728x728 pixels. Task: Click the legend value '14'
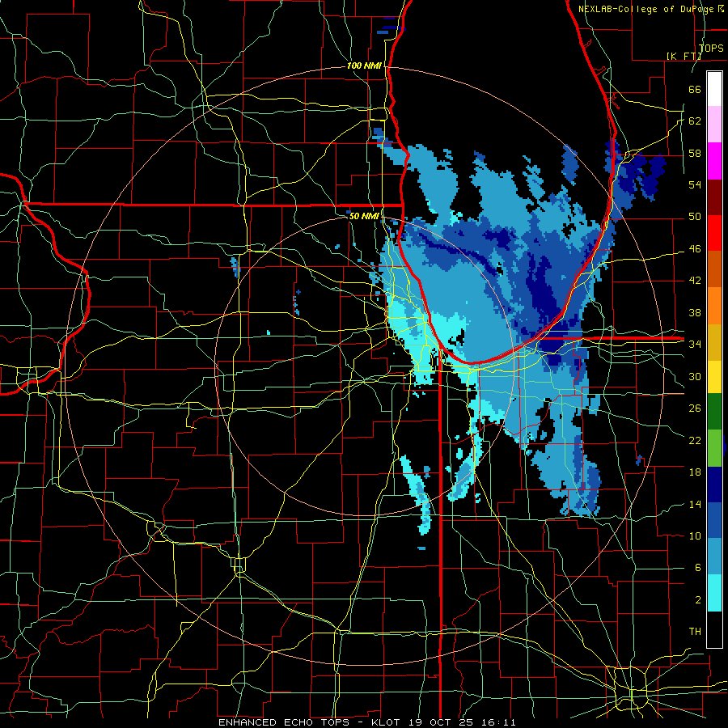coord(695,504)
